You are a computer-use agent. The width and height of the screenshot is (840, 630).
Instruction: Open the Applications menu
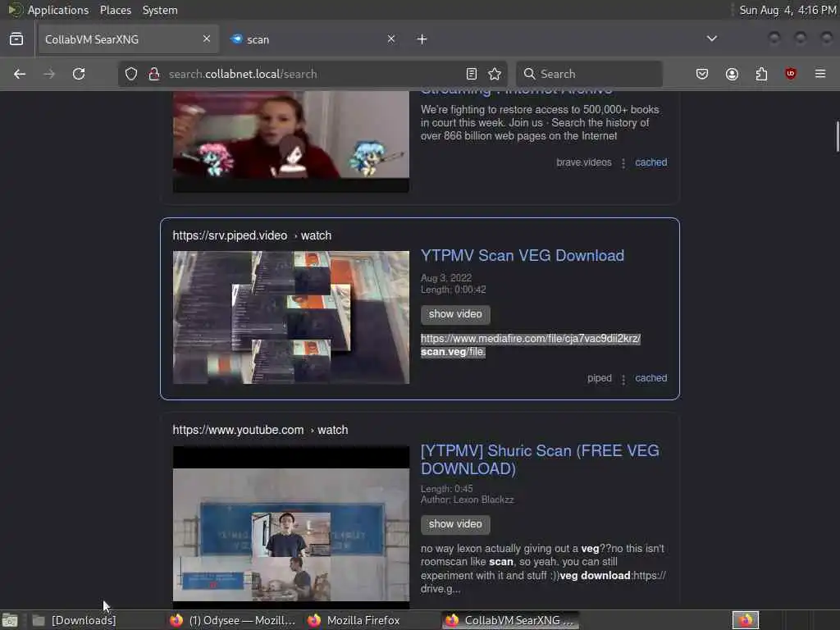(x=58, y=10)
